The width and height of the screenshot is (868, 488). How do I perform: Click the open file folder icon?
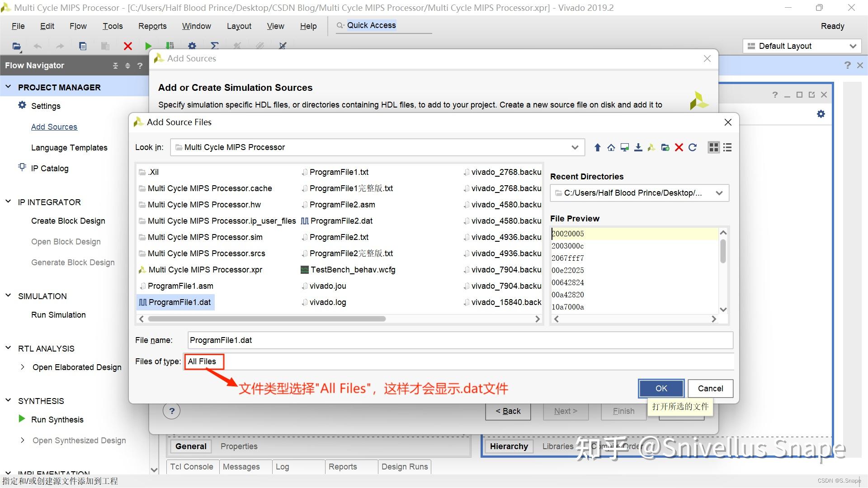(x=16, y=46)
